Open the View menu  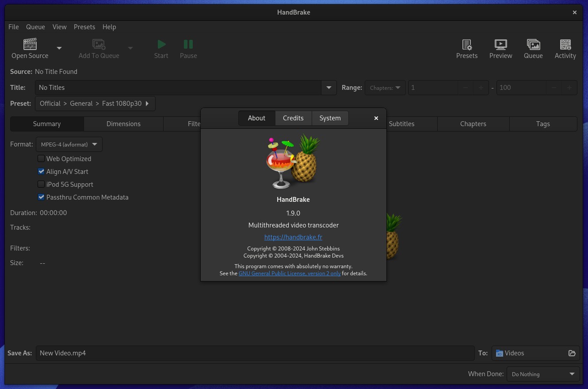[x=59, y=27]
